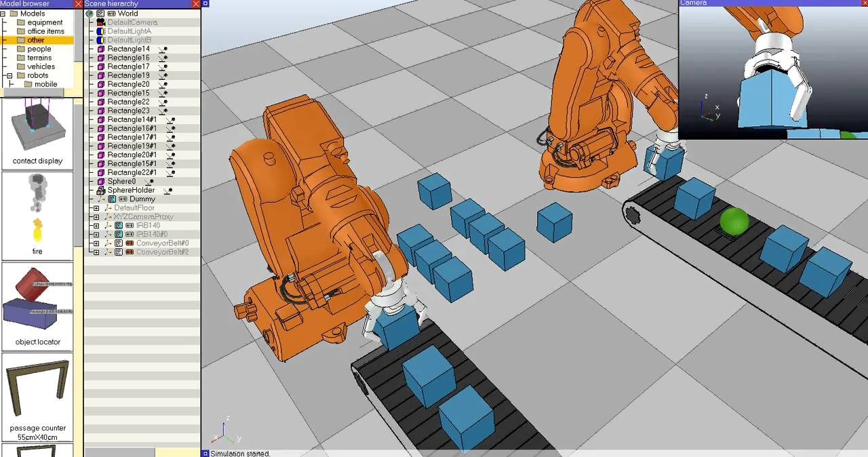Open the script icon of ConveyorBelt#0
Screen dimensions: 868x457
(119, 243)
